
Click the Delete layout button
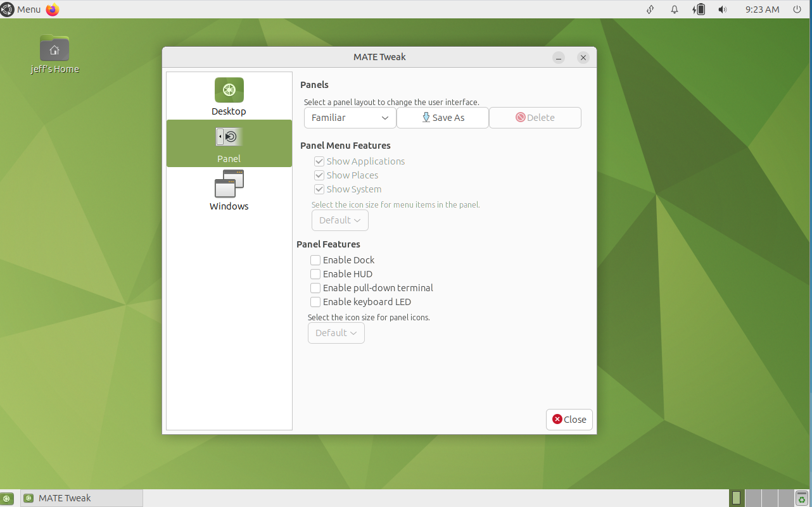(535, 118)
